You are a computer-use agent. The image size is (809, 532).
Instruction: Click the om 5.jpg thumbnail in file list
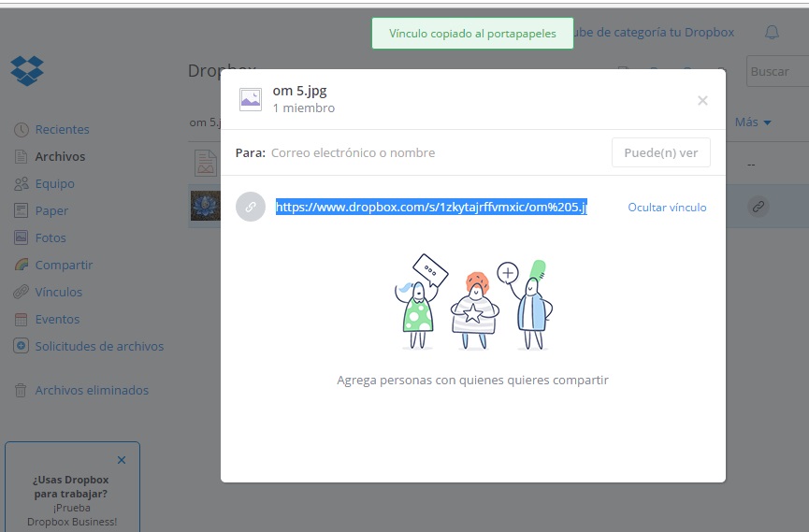(205, 206)
